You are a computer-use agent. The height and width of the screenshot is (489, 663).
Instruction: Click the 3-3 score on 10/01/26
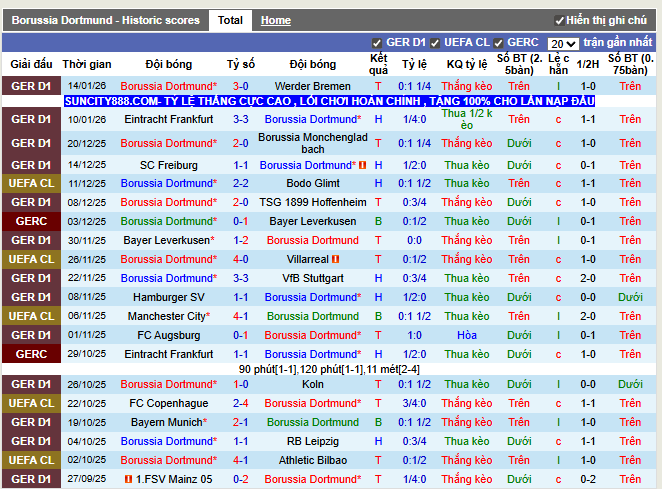(241, 119)
